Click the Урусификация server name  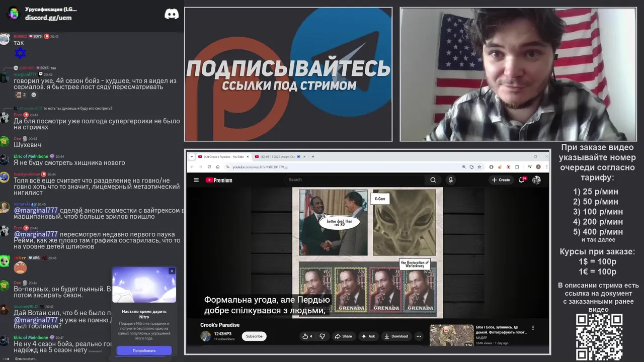[51, 10]
